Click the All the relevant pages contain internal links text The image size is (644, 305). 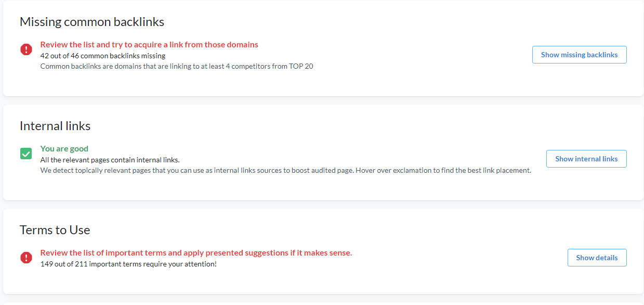110,160
